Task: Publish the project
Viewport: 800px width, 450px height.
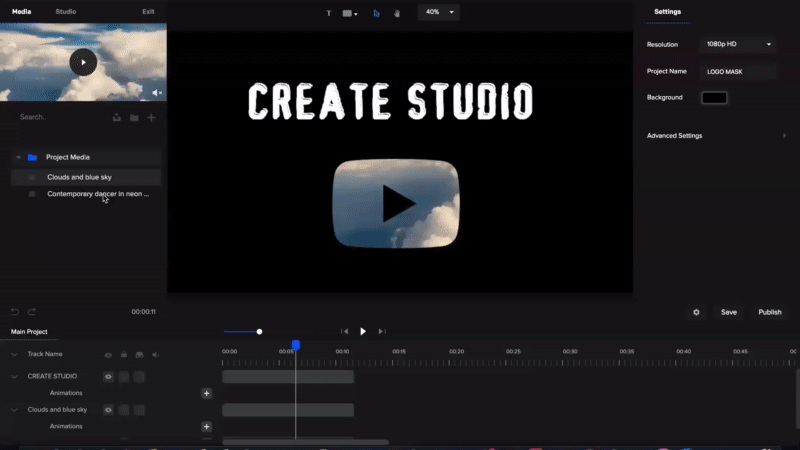Action: pos(769,312)
